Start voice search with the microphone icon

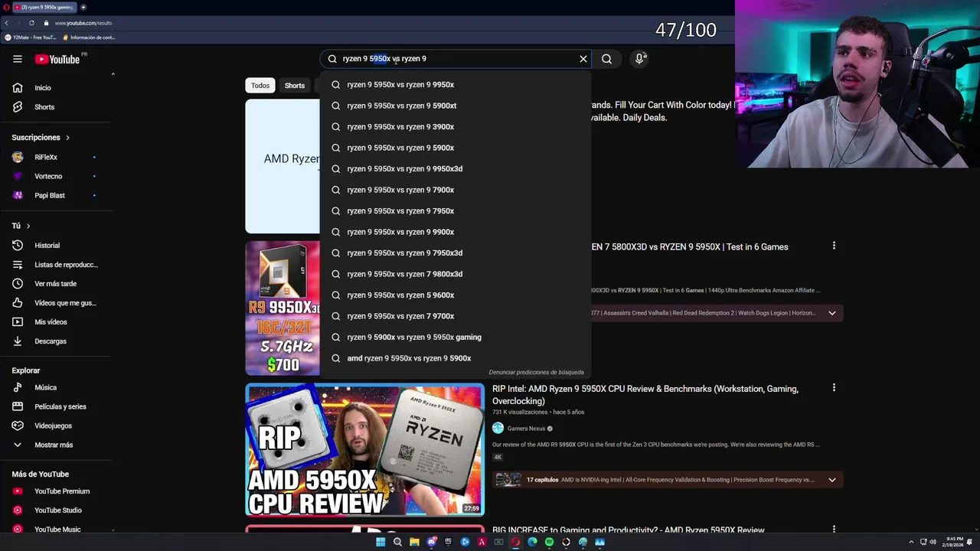640,59
